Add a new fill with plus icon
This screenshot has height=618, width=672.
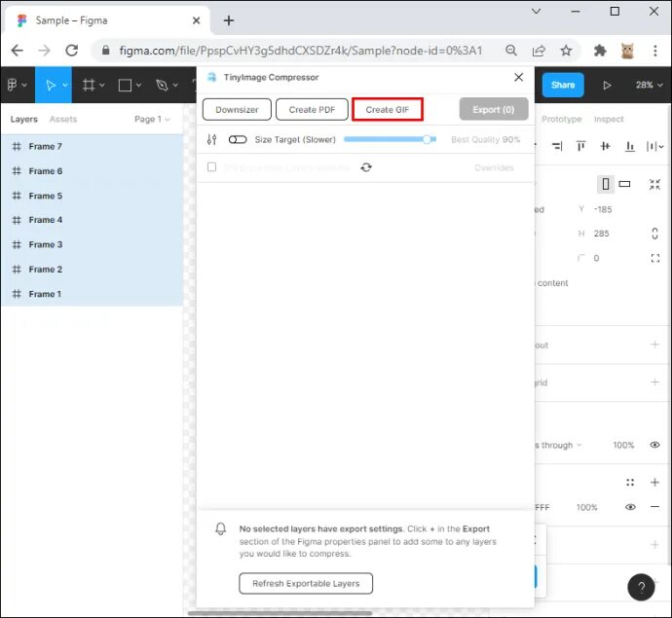pos(654,483)
